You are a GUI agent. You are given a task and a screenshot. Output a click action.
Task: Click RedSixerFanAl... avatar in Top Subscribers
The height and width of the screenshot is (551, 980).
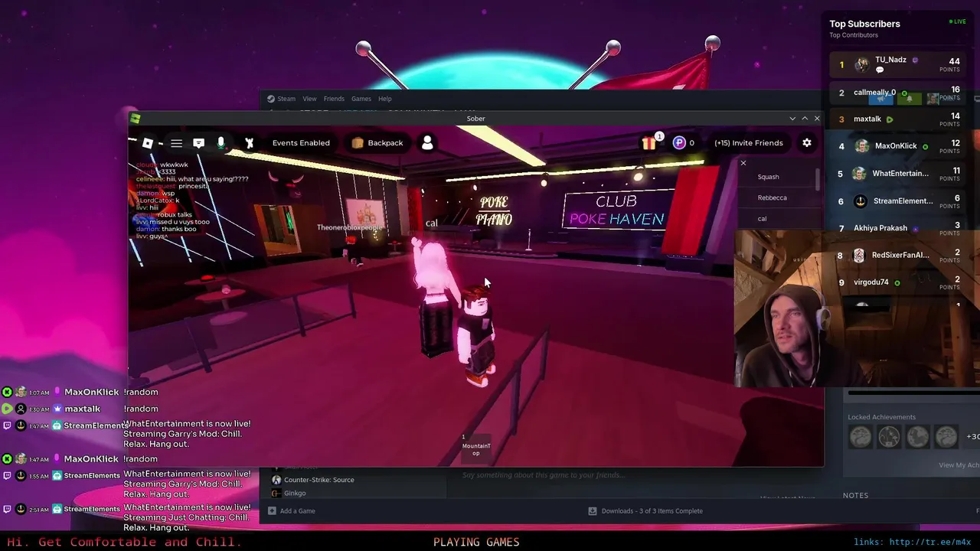(859, 256)
